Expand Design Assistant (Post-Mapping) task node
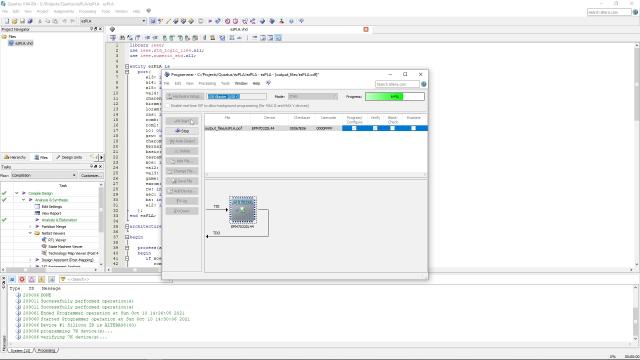Image resolution: width=640 pixels, height=360 pixels. pyautogui.click(x=30, y=260)
